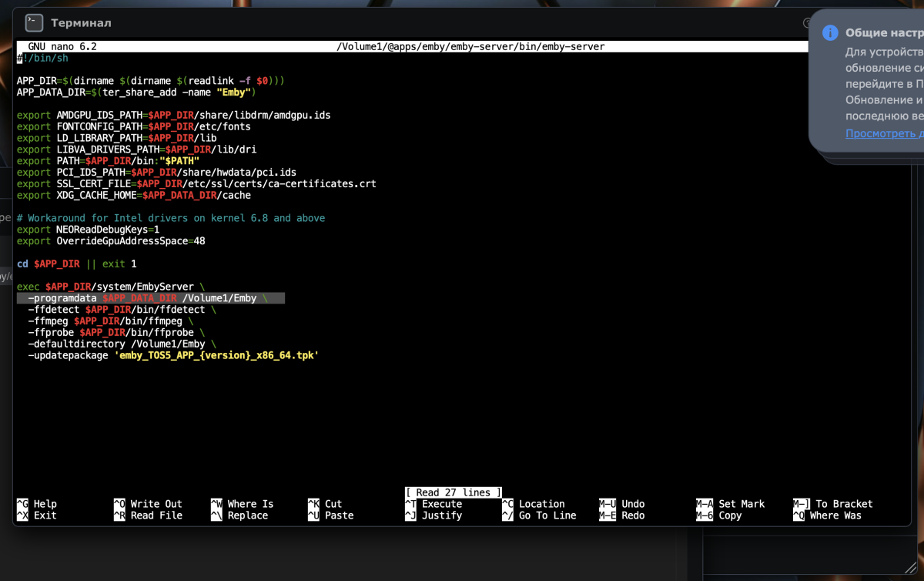The image size is (924, 581).
Task: Click the emby-server file path in nano header
Action: (470, 46)
